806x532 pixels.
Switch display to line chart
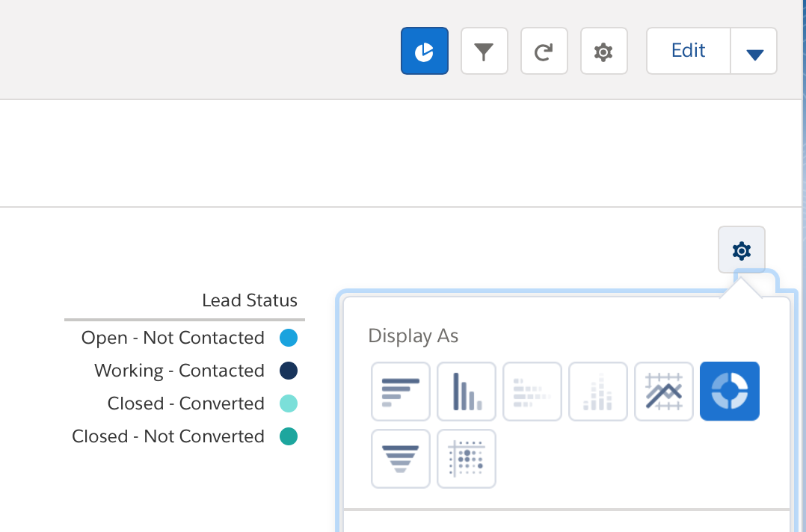664,392
